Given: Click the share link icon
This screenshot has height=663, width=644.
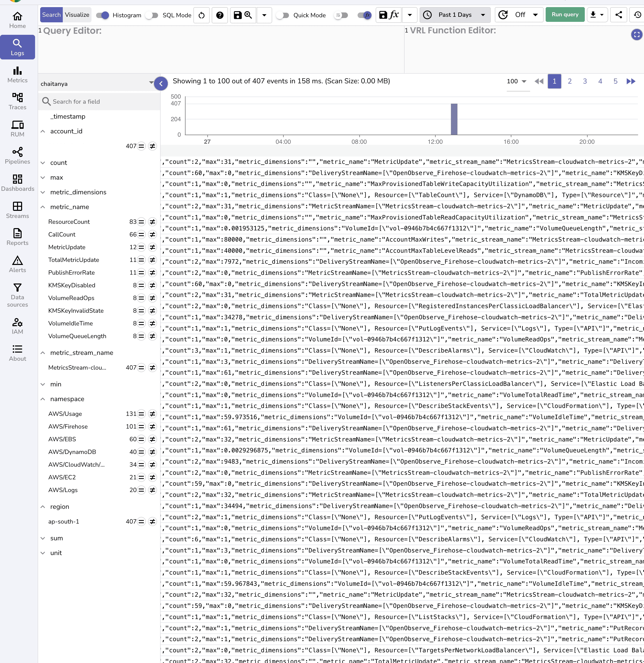Looking at the screenshot, I should point(618,14).
